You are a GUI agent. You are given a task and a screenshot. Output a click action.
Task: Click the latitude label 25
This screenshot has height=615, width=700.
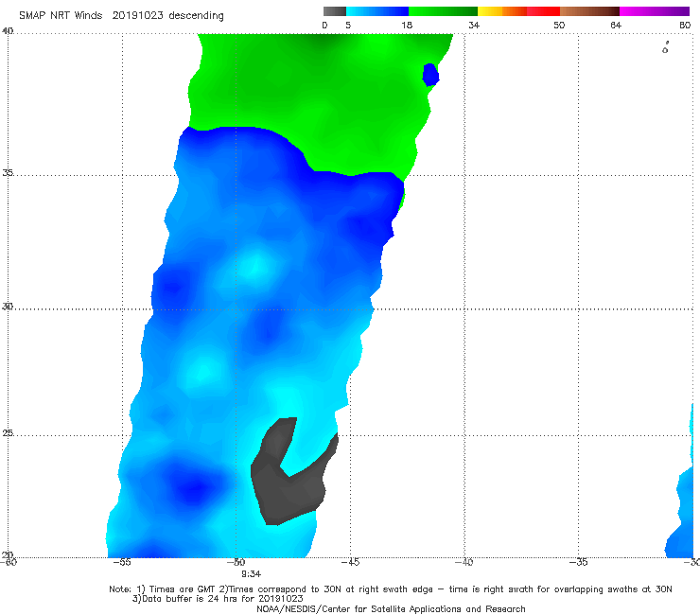pyautogui.click(x=8, y=433)
